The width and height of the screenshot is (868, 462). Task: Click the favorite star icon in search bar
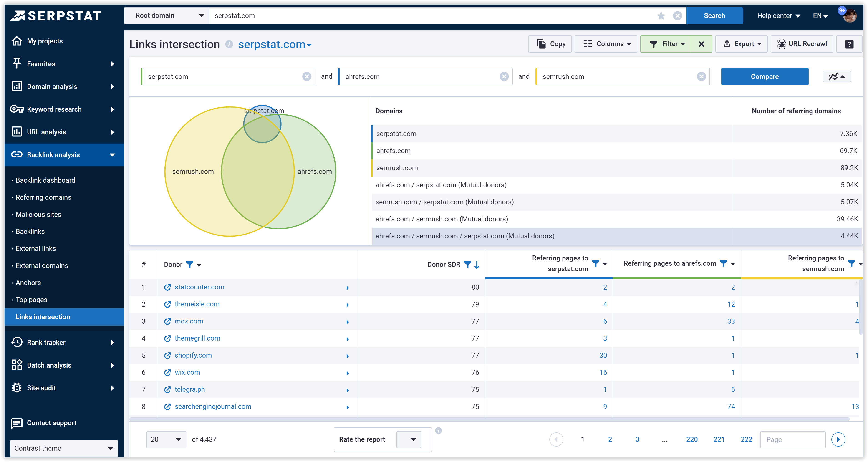point(661,16)
